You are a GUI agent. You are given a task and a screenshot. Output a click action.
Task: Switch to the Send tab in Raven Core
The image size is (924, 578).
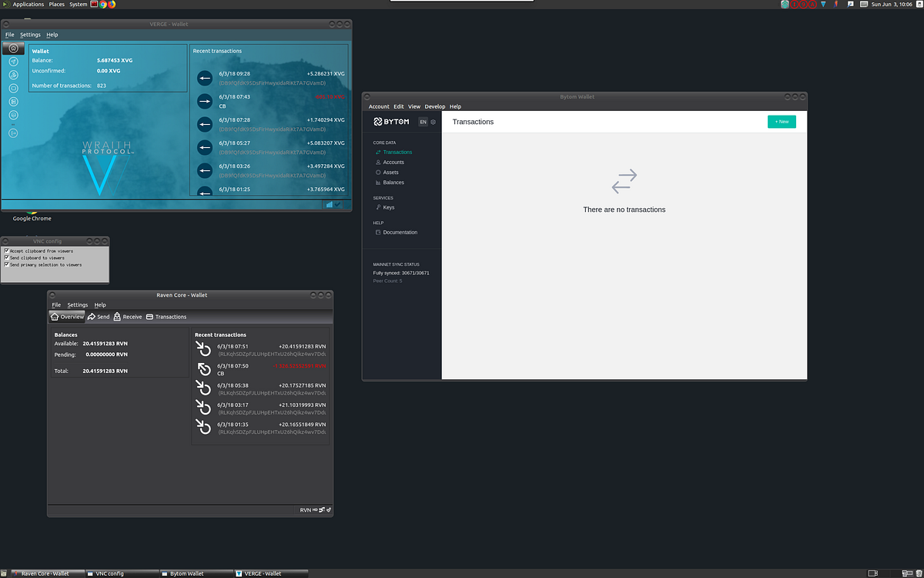(x=99, y=316)
